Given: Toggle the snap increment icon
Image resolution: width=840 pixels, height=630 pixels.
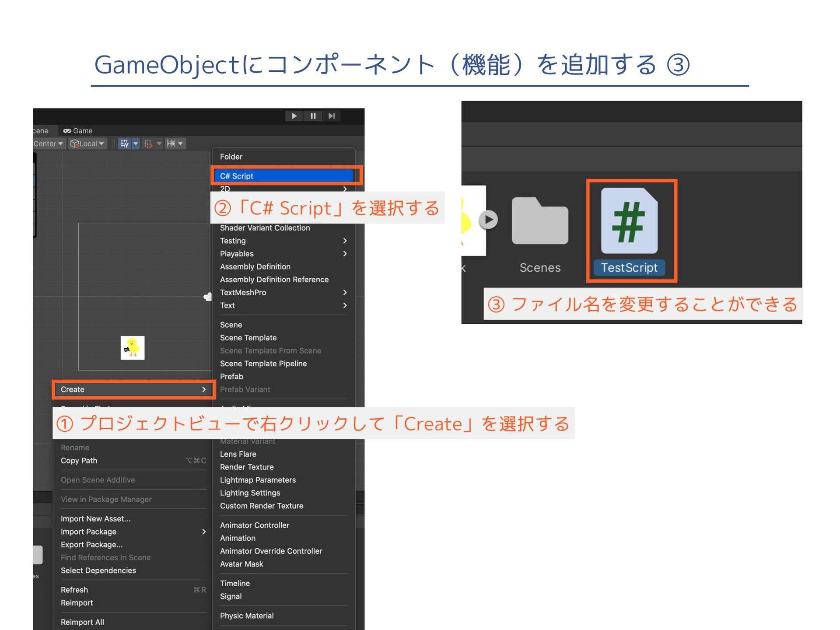Looking at the screenshot, I should (x=148, y=143).
